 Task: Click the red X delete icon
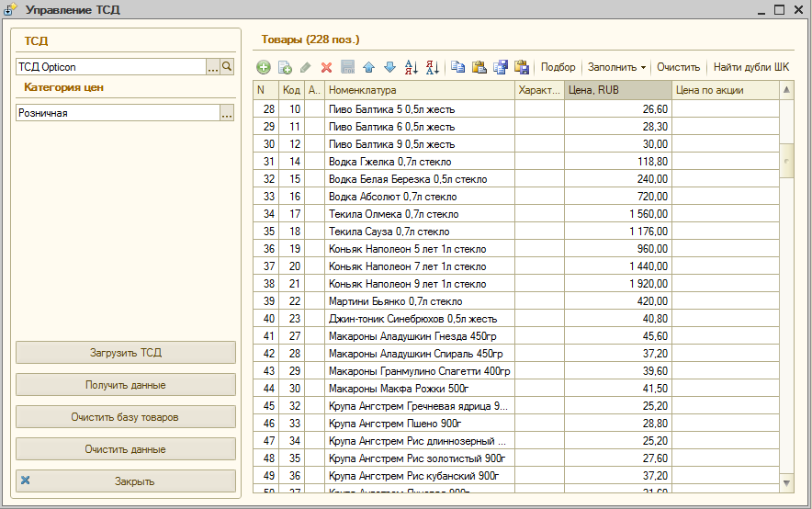coord(326,67)
